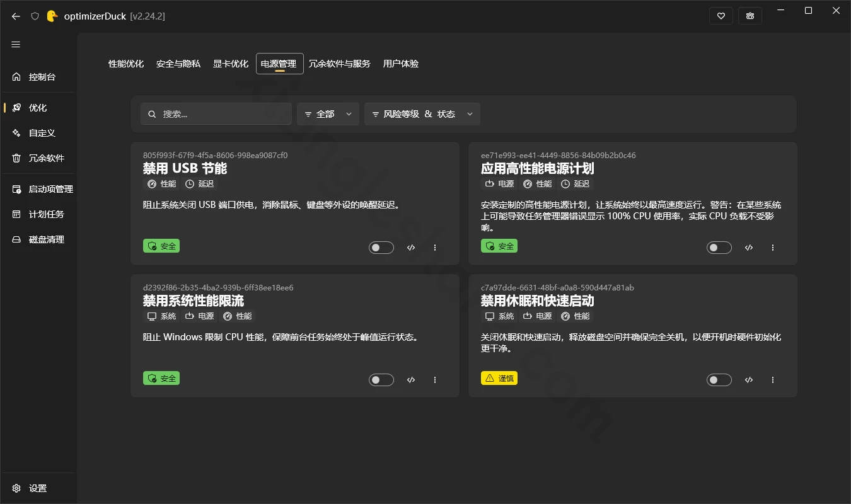Open more options for 禁用系统性能限流
This screenshot has height=504, width=851.
coord(435,380)
